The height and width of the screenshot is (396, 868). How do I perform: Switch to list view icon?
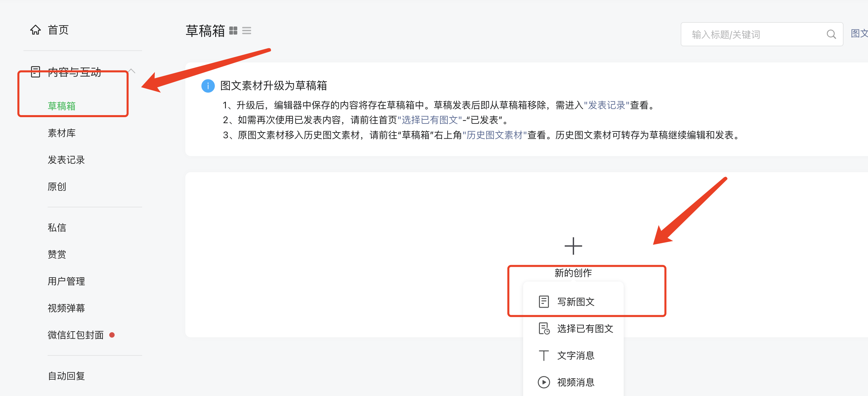(x=247, y=31)
